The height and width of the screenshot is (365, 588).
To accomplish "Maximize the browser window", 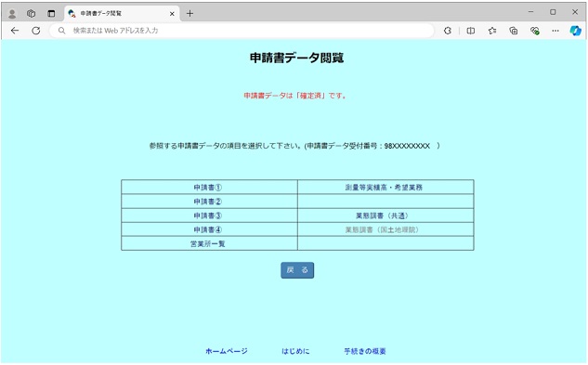I will tap(553, 12).
